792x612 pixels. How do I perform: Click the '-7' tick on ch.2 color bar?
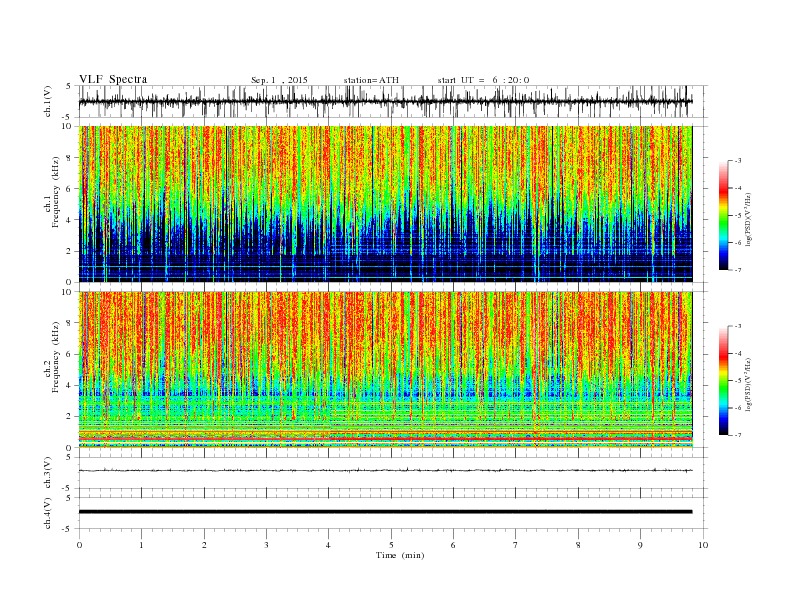(x=737, y=435)
